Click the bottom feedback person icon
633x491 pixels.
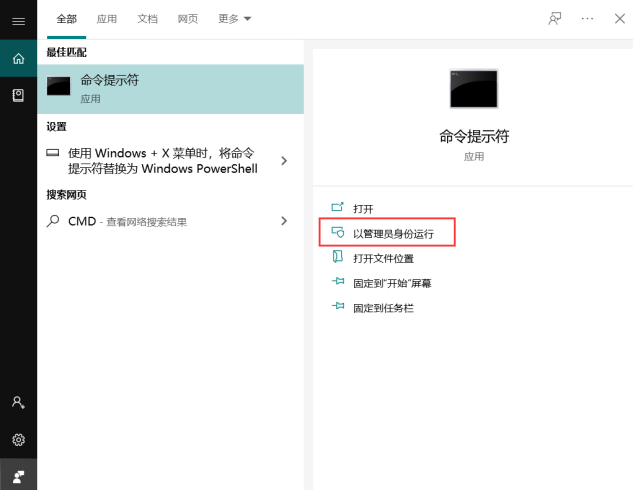coord(18,476)
